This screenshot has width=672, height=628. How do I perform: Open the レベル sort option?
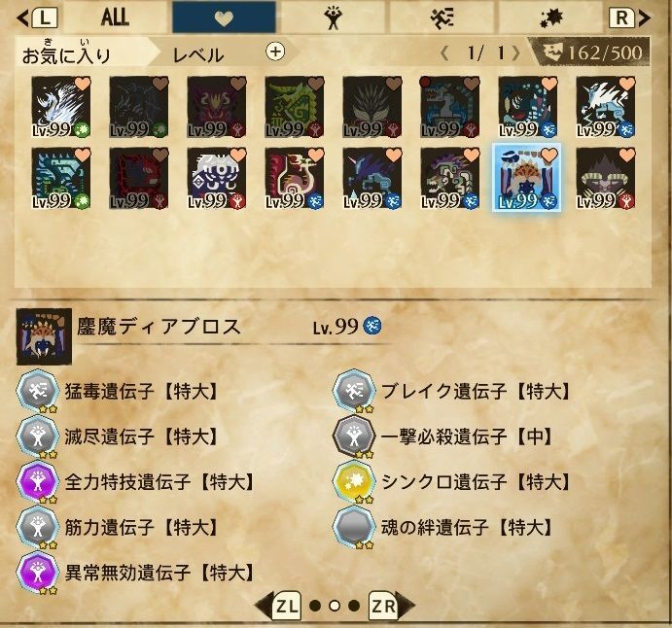198,55
